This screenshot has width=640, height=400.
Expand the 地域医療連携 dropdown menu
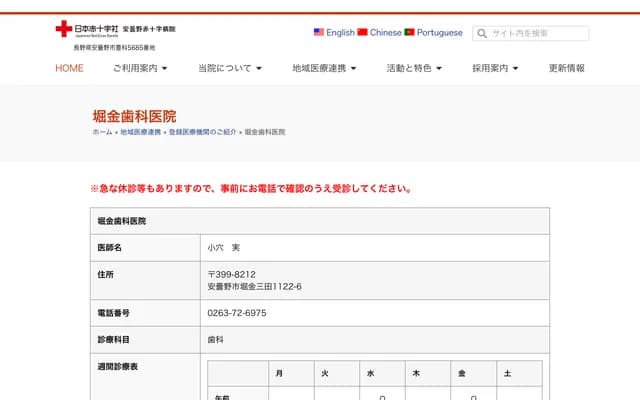click(x=324, y=68)
